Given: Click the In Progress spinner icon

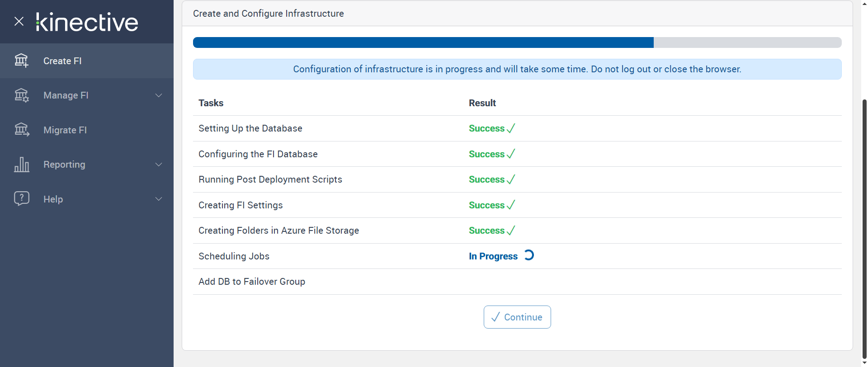Looking at the screenshot, I should pyautogui.click(x=529, y=255).
